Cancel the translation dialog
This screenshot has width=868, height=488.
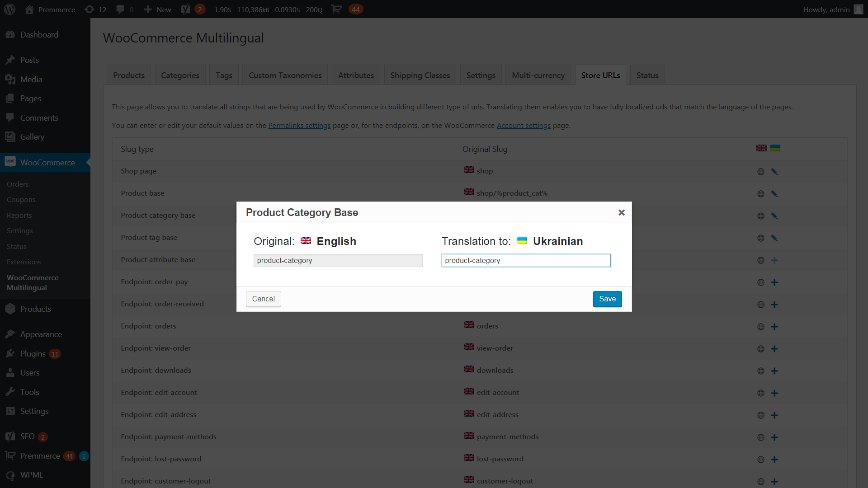pyautogui.click(x=263, y=299)
